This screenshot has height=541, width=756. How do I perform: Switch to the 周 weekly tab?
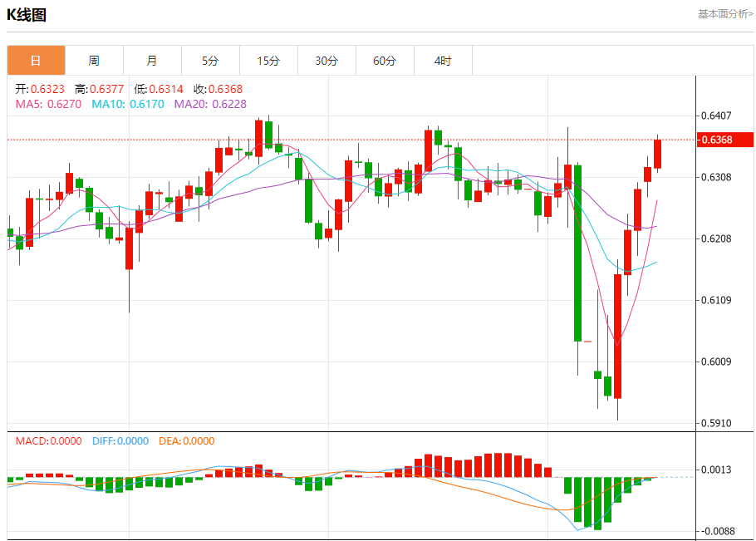(94, 61)
